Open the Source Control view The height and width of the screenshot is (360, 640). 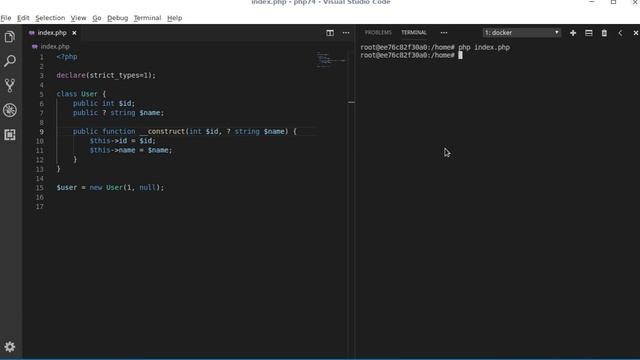(10, 85)
